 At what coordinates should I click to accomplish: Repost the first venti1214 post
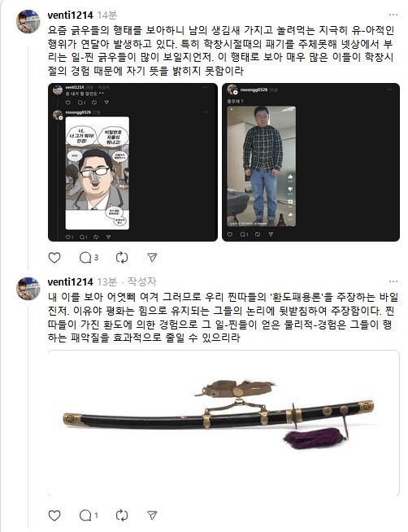122,258
